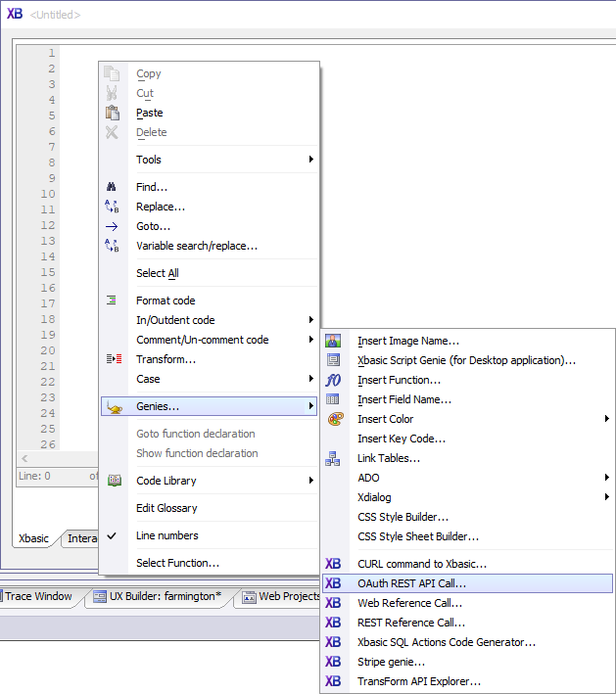Viewport: 616px width, 694px height.
Task: Click the scissors Cut icon
Action: point(112,93)
